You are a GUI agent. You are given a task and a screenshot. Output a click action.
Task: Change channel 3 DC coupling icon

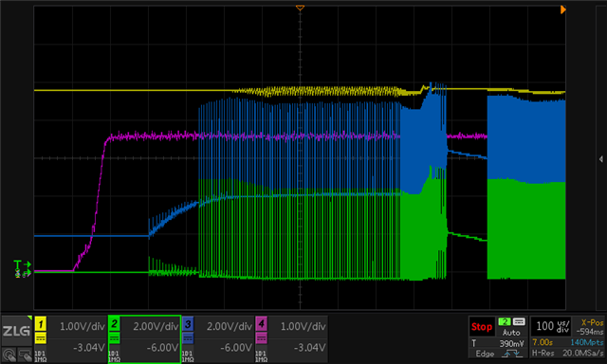pos(188,338)
